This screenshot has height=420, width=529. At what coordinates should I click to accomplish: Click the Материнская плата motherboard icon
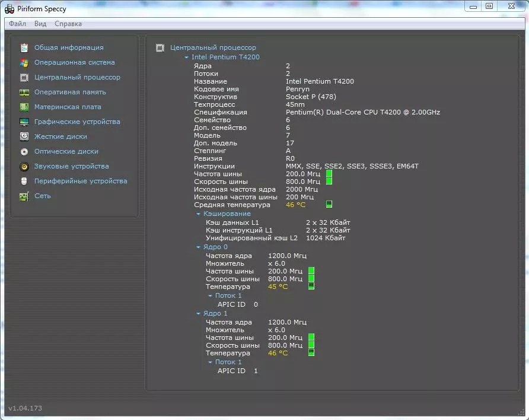coord(24,107)
